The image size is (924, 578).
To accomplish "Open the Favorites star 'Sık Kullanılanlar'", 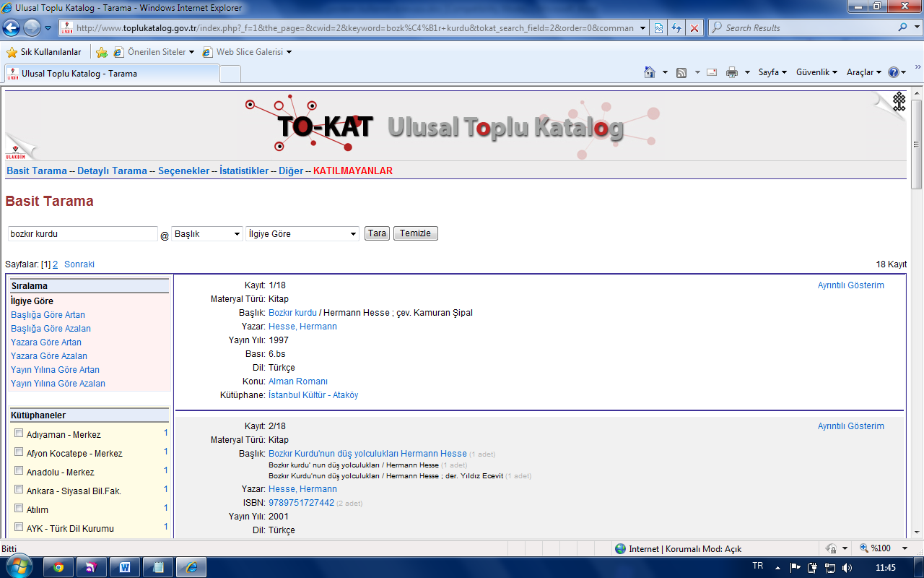I will point(43,52).
